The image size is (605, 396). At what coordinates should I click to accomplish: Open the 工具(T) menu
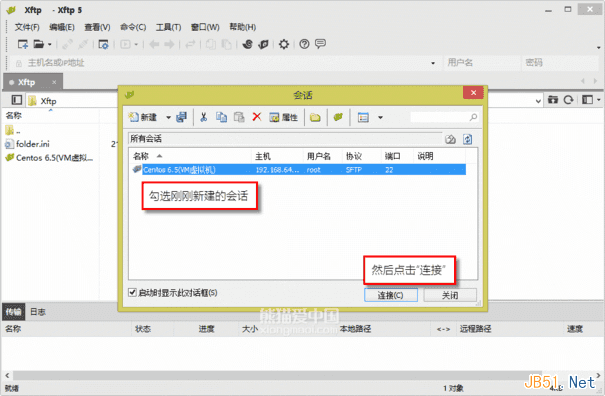(168, 27)
